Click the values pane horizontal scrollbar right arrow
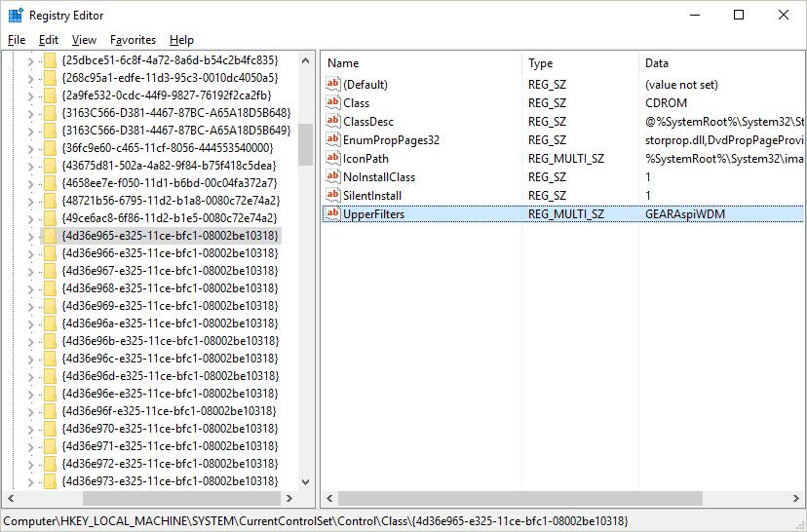This screenshot has height=532, width=807. pos(798,499)
